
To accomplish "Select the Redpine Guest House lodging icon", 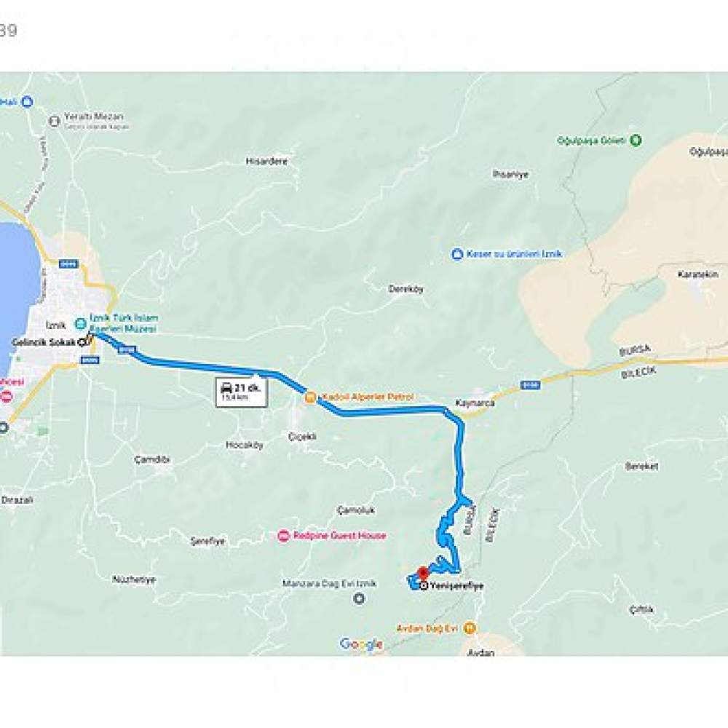I will coord(283,536).
